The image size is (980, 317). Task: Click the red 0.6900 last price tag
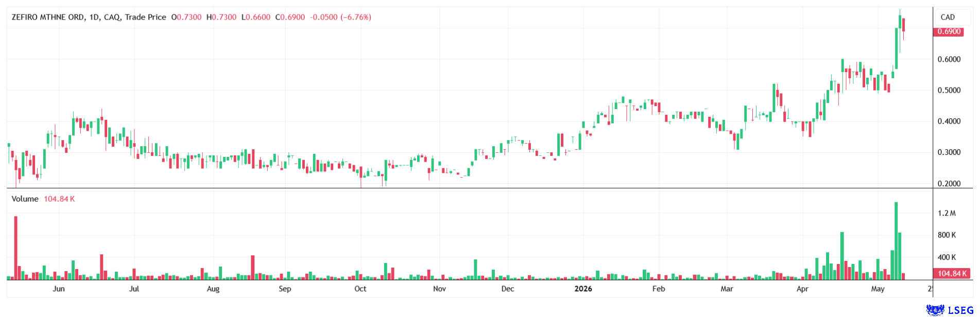[949, 31]
